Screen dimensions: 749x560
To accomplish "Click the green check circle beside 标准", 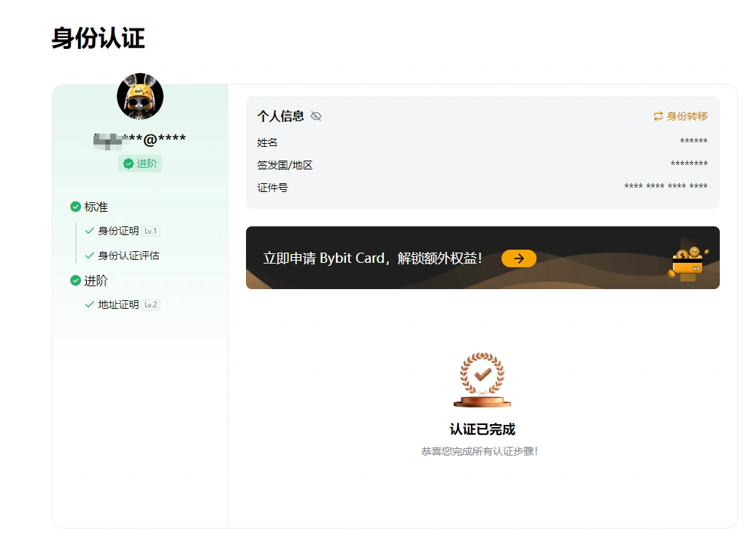I will (x=75, y=207).
